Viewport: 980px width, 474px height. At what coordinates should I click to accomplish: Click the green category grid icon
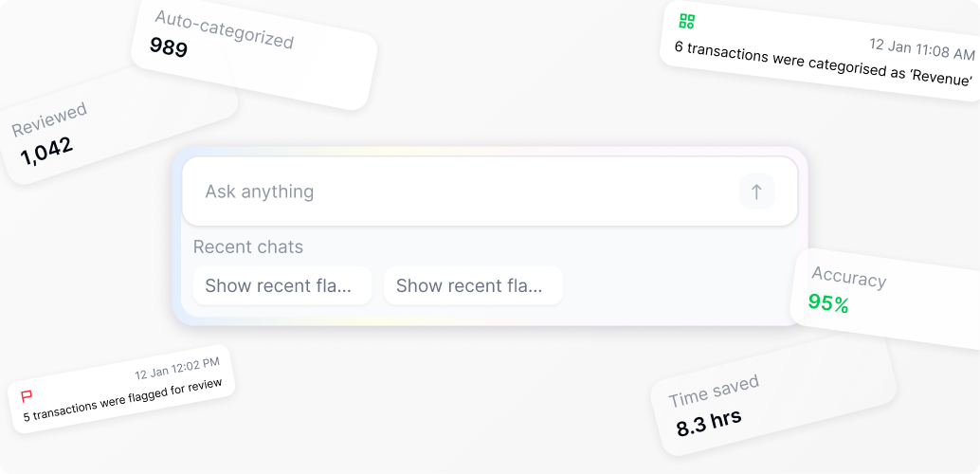[687, 21]
